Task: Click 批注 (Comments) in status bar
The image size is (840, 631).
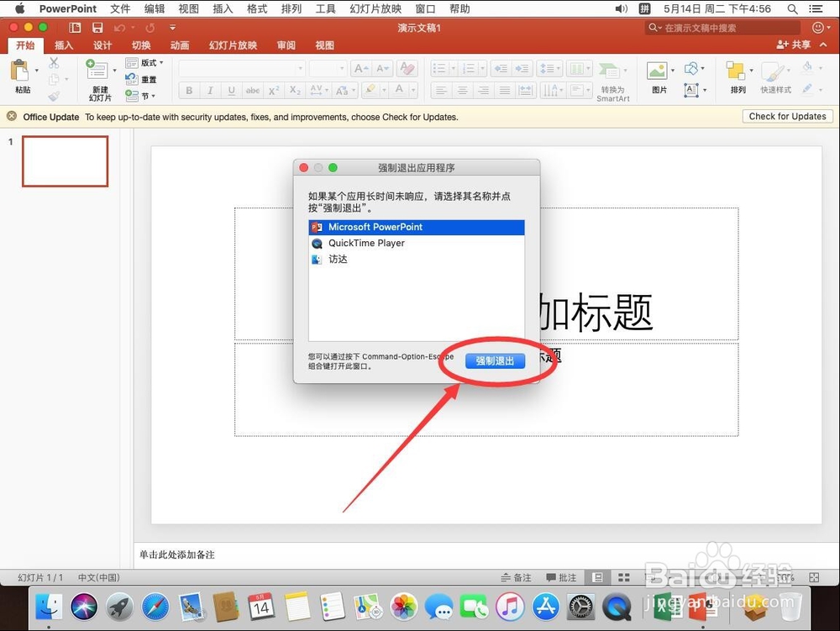Action: pos(561,577)
